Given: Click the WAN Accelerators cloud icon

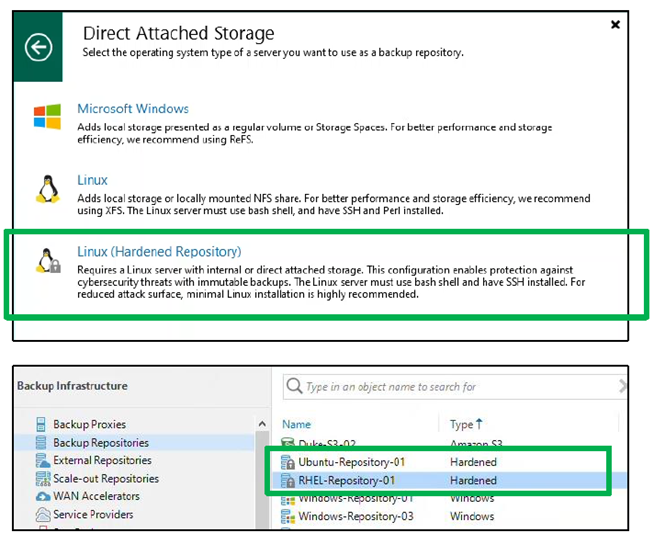Looking at the screenshot, I should point(43,496).
